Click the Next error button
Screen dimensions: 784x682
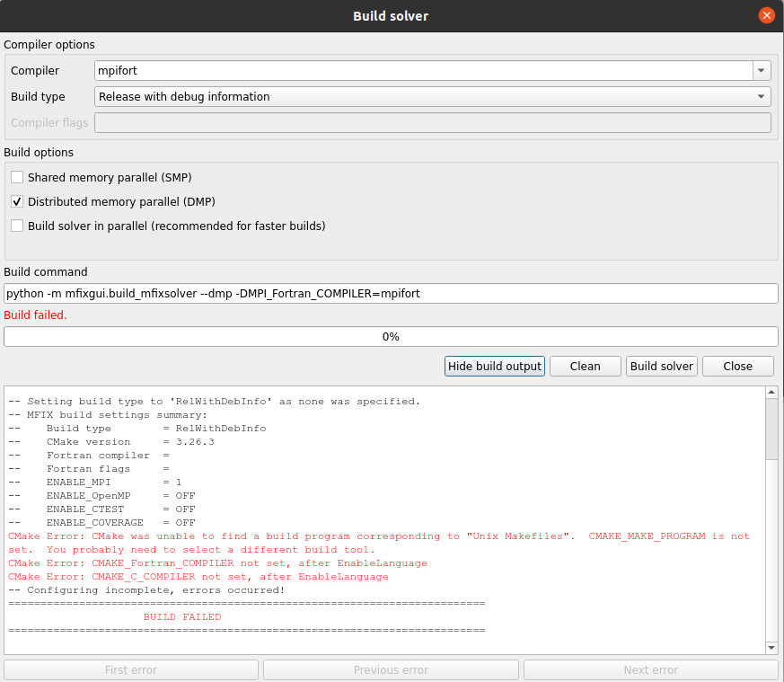pos(650,670)
